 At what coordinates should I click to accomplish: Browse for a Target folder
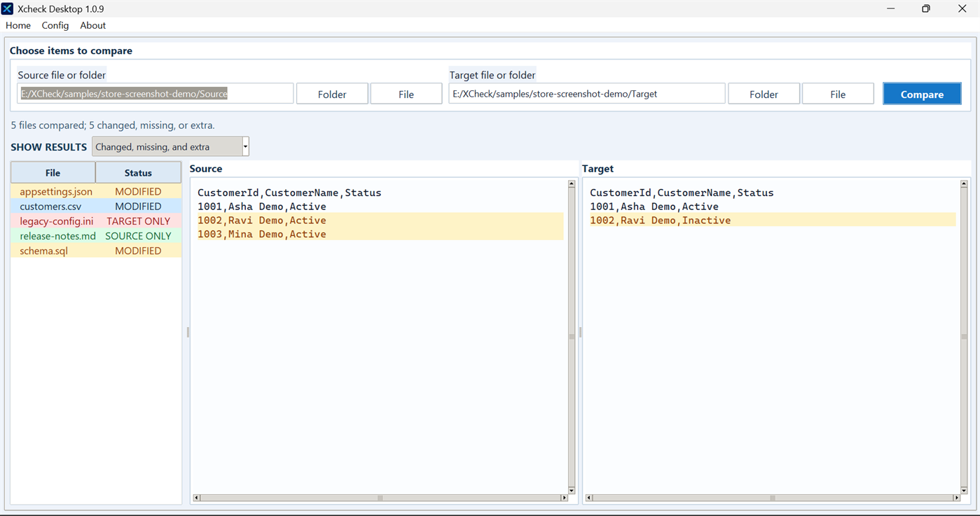point(764,94)
